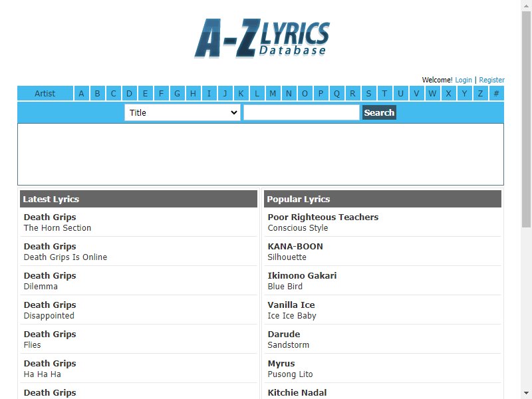Open the Dilemma song lyrics
Viewport: 532px width, 399px height.
(x=41, y=287)
